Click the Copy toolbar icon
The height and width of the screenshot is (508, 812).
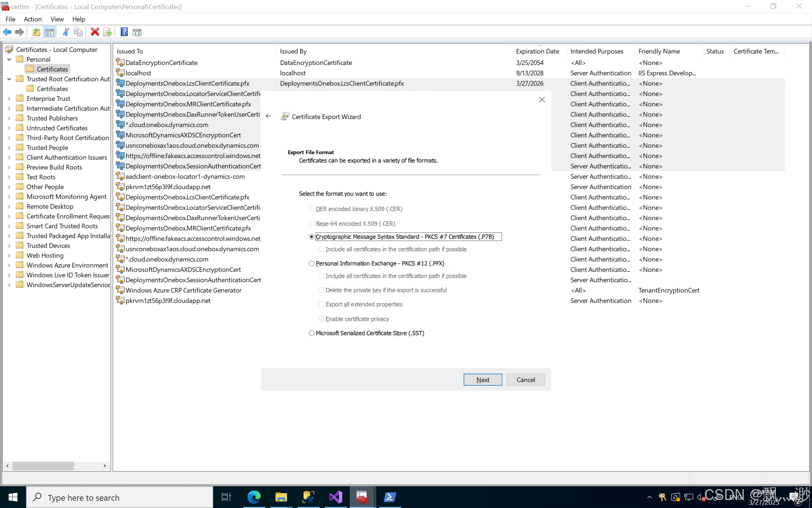click(x=78, y=32)
